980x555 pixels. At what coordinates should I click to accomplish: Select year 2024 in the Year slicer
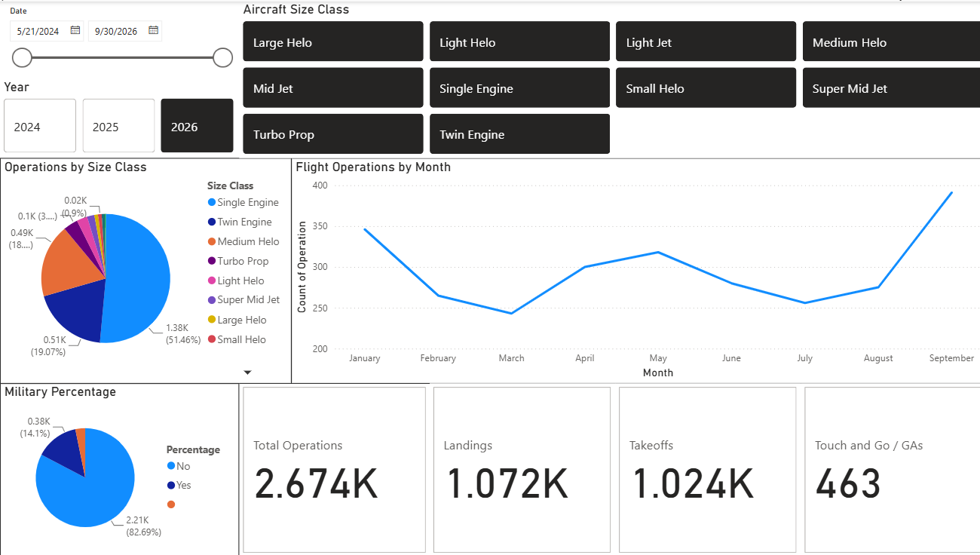point(40,126)
